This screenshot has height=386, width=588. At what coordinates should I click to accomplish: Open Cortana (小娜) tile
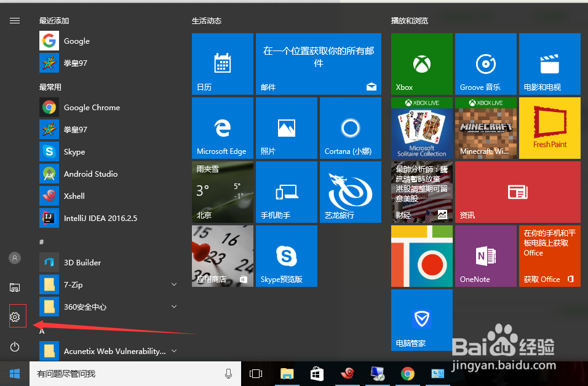pos(351,128)
